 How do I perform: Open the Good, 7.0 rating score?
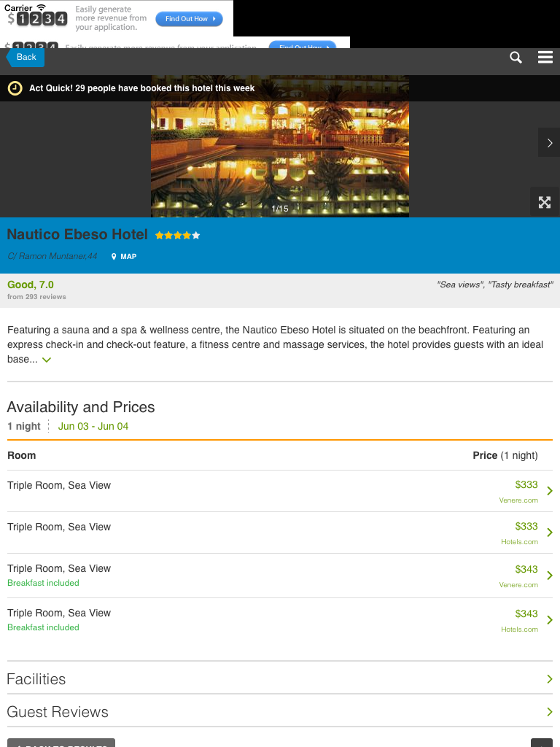click(31, 285)
